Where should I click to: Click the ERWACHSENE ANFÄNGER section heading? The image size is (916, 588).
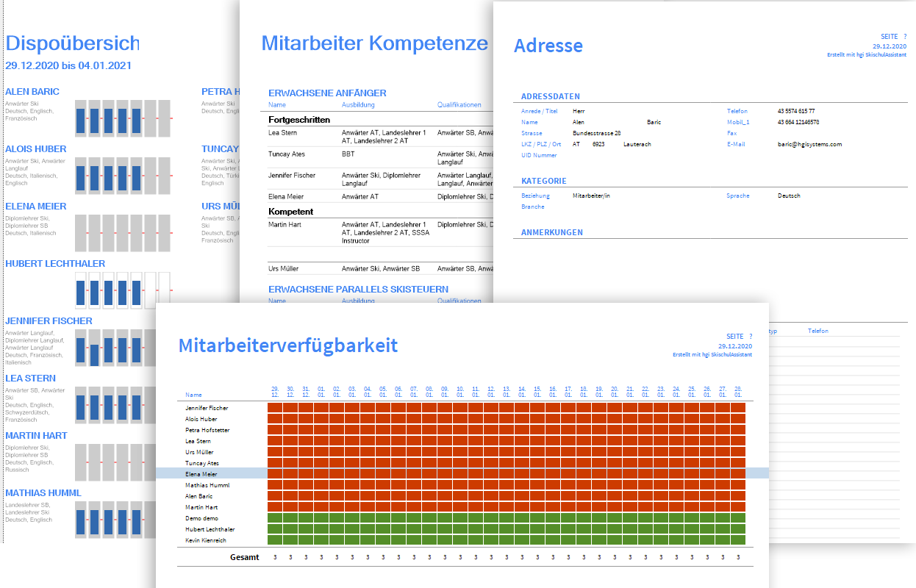[327, 93]
